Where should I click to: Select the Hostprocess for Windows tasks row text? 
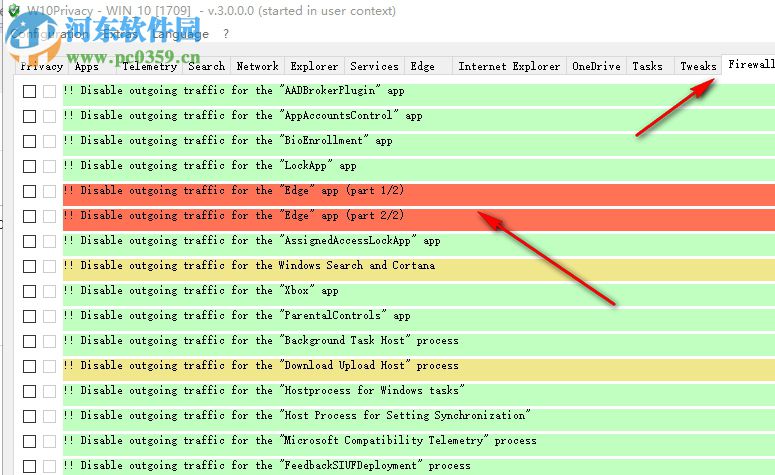click(264, 390)
